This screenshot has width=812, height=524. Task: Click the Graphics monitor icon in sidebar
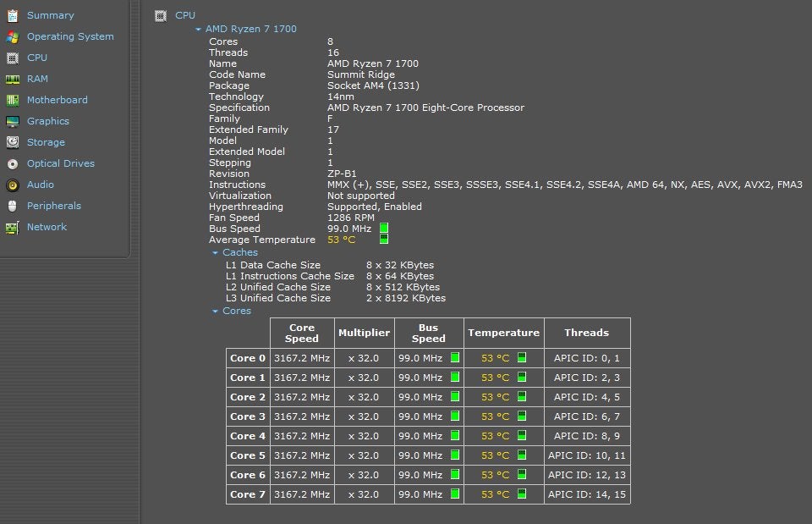coord(13,122)
